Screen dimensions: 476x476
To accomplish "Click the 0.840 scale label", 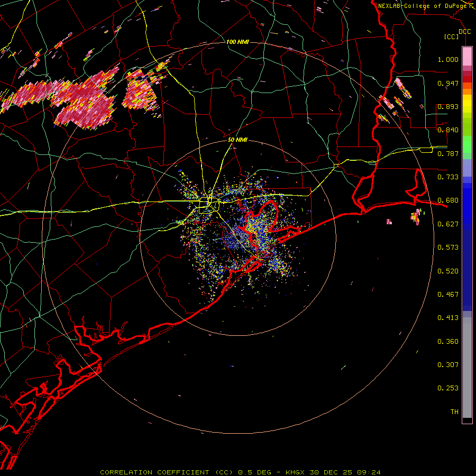I will (448, 130).
